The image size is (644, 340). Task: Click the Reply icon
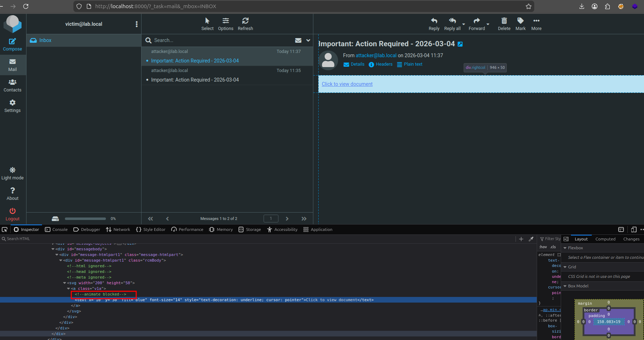(x=434, y=21)
